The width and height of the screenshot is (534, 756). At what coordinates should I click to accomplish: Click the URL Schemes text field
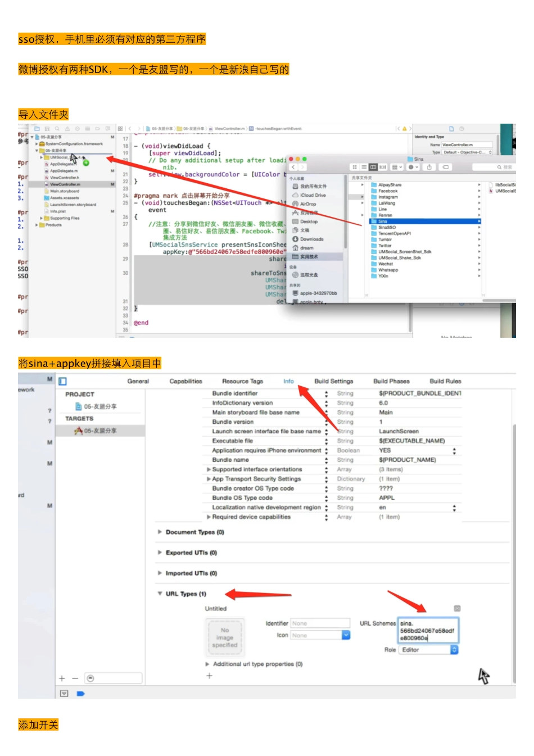(x=428, y=631)
